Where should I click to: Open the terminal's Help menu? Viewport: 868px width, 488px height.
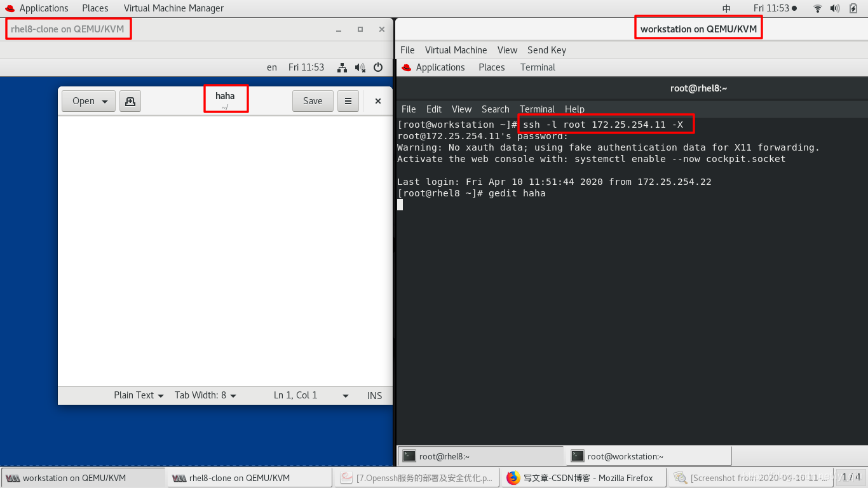[574, 109]
